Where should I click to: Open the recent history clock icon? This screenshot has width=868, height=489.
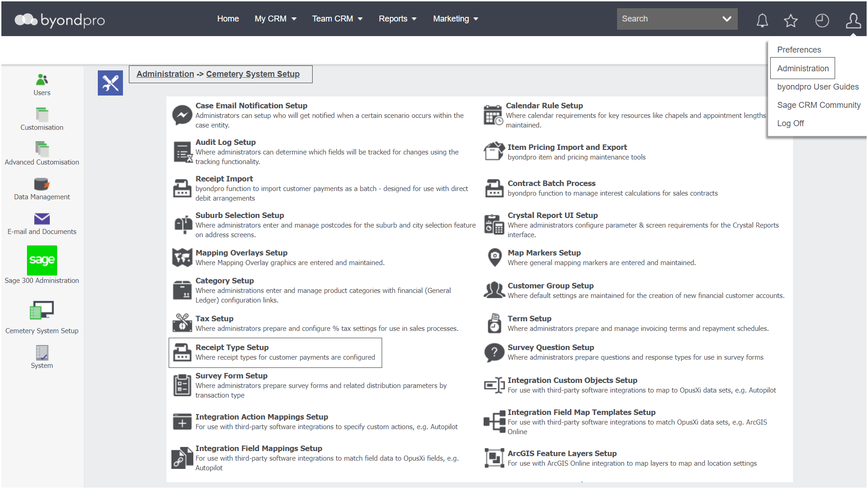[x=822, y=20]
